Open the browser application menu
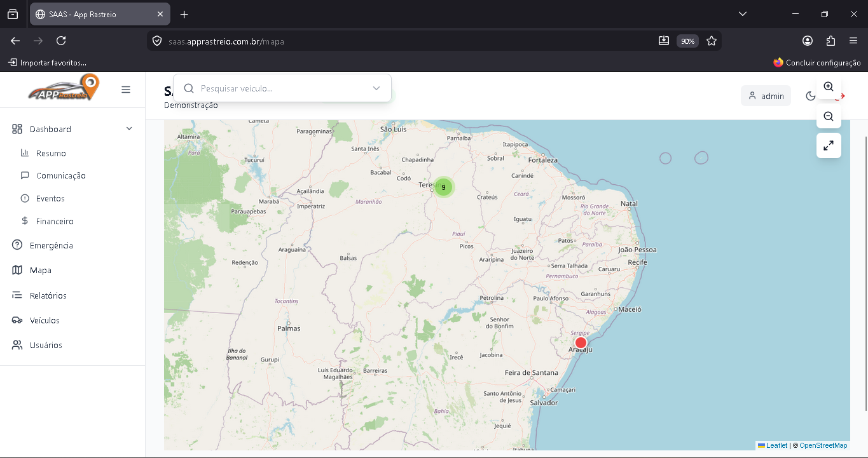 click(x=853, y=41)
